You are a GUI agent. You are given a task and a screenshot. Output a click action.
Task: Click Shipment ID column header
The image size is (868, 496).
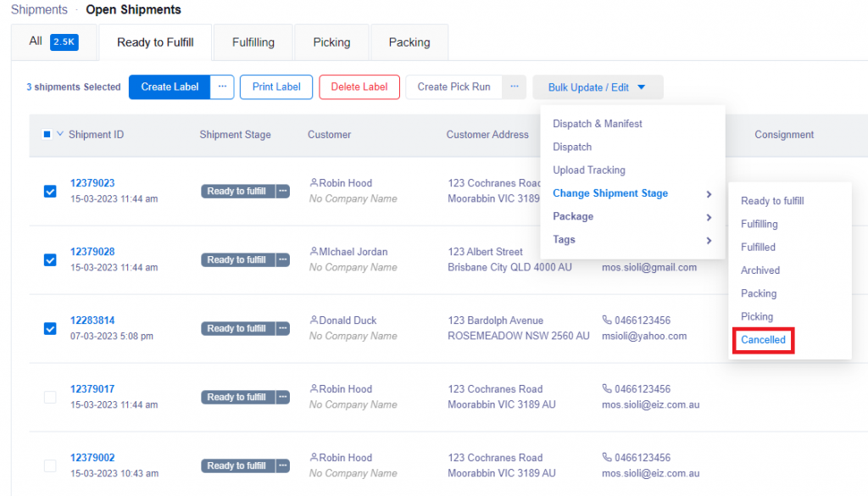(97, 135)
